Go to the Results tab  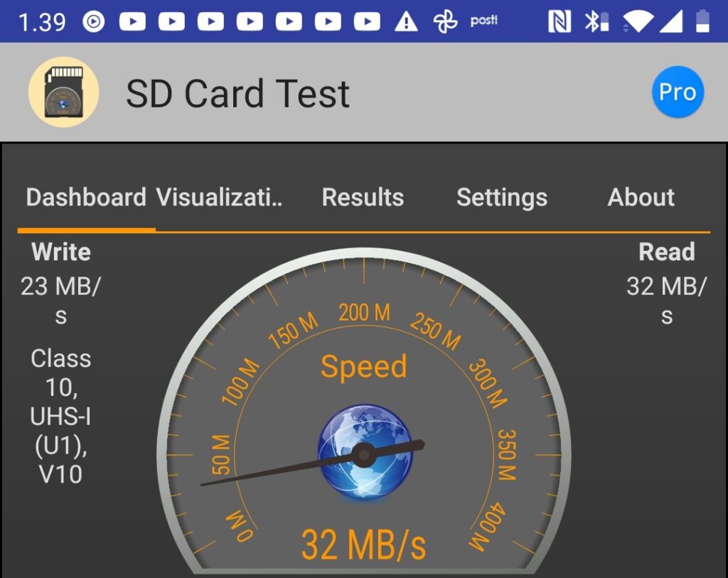pos(363,197)
